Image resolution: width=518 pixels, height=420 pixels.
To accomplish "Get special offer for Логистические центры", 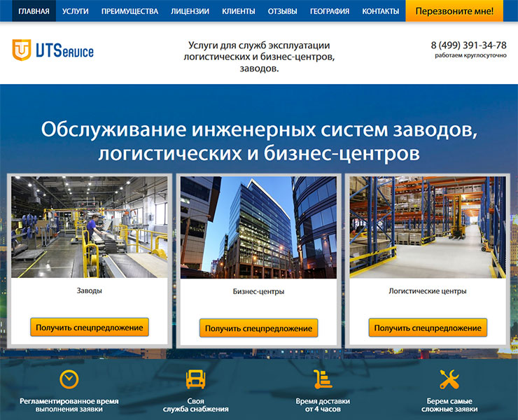I will click(x=428, y=328).
